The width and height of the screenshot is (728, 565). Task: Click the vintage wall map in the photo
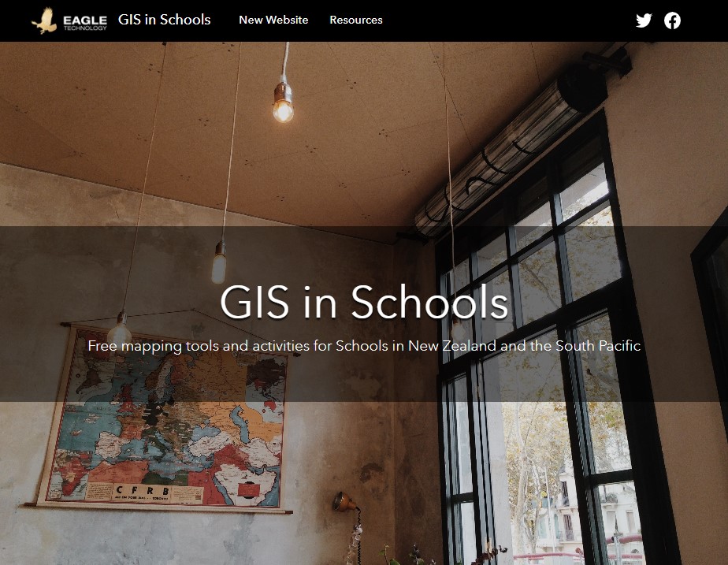point(163,416)
